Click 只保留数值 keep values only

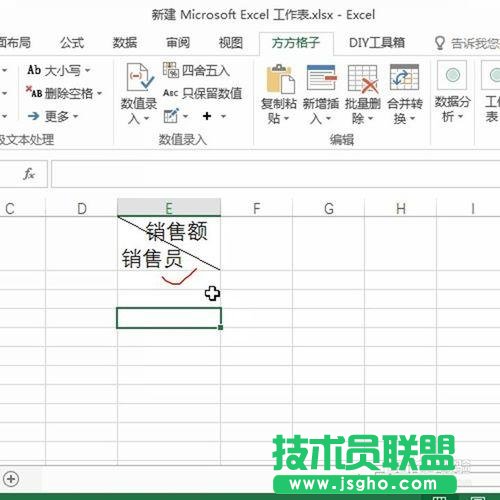(203, 93)
